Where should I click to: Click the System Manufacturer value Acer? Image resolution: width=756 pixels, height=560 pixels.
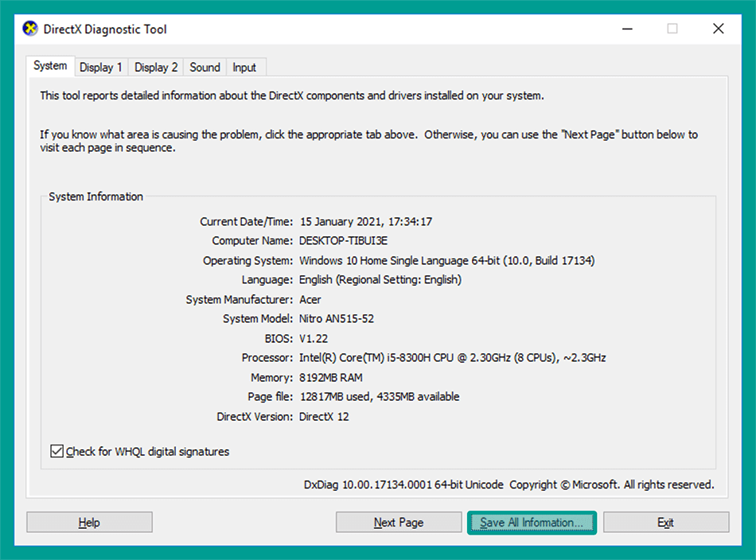[x=310, y=300]
